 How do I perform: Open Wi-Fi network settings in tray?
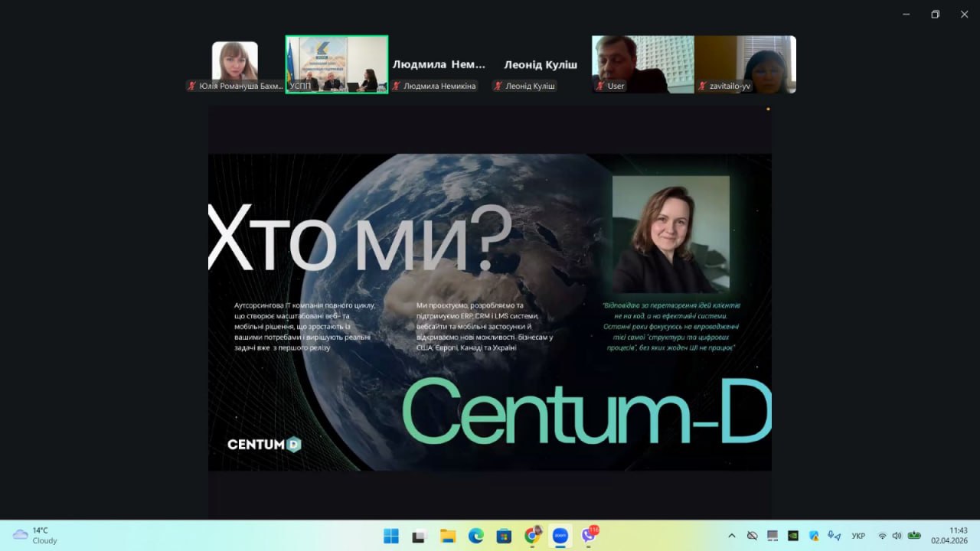click(x=882, y=536)
